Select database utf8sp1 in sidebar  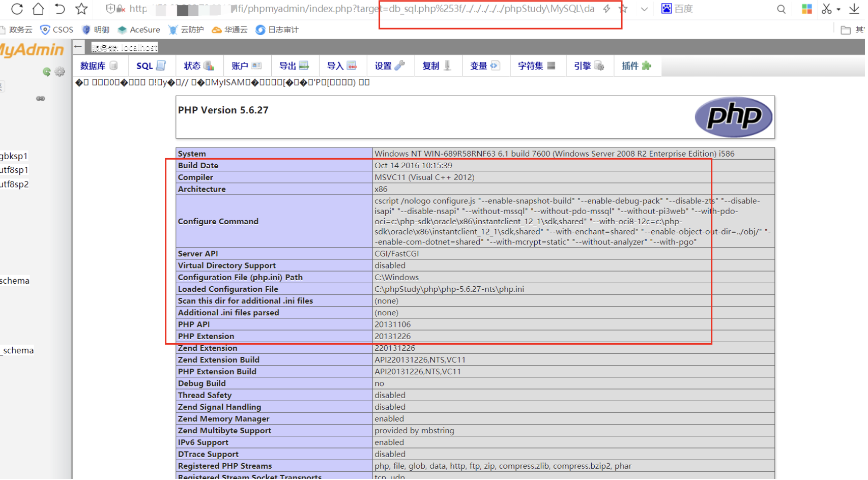14,170
